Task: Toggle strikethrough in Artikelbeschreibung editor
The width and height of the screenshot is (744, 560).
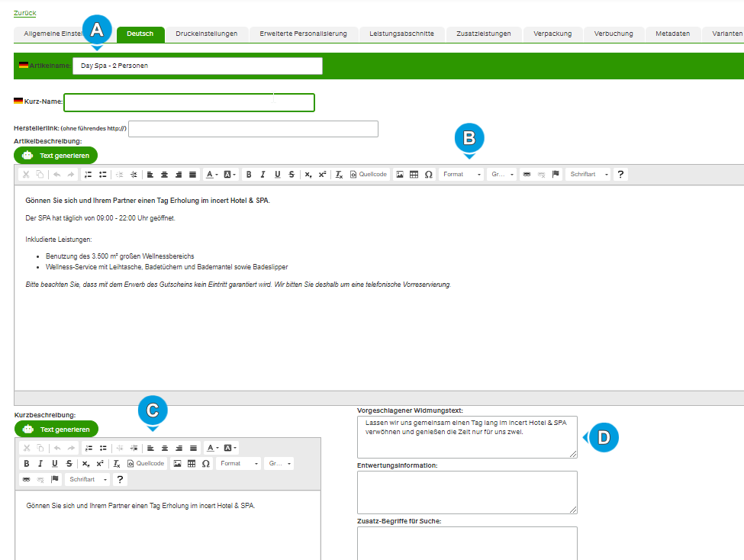Action: pyautogui.click(x=291, y=175)
